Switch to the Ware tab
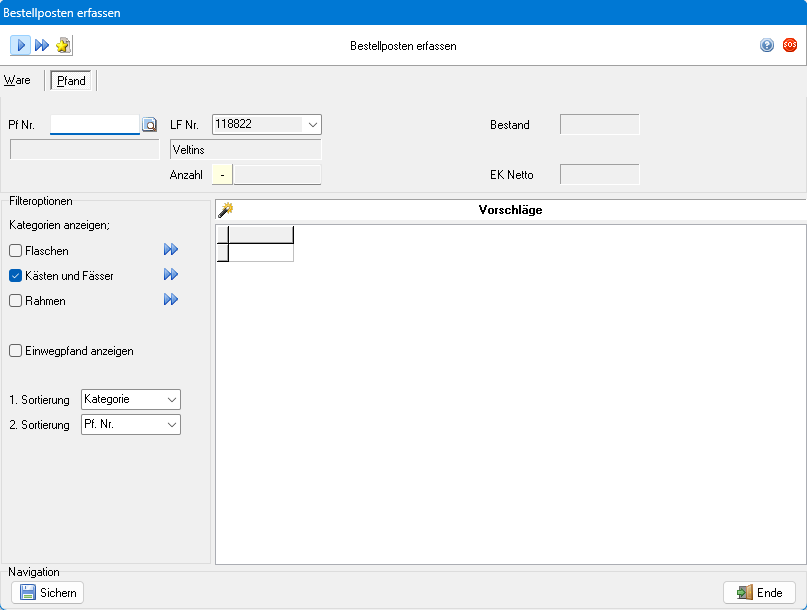 [17, 80]
